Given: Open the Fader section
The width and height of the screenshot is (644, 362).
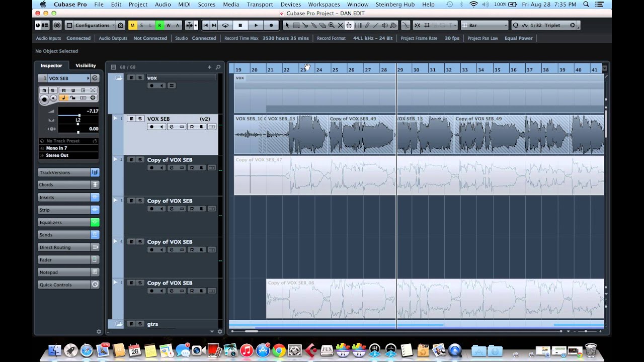Looking at the screenshot, I should pos(68,260).
